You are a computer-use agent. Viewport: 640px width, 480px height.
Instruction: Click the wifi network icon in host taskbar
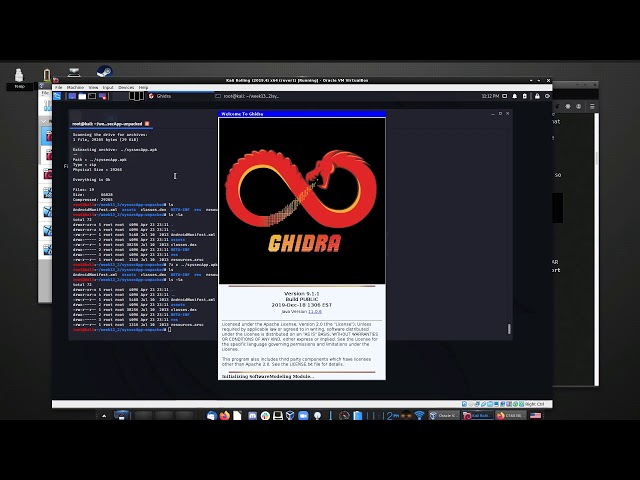tap(419, 416)
